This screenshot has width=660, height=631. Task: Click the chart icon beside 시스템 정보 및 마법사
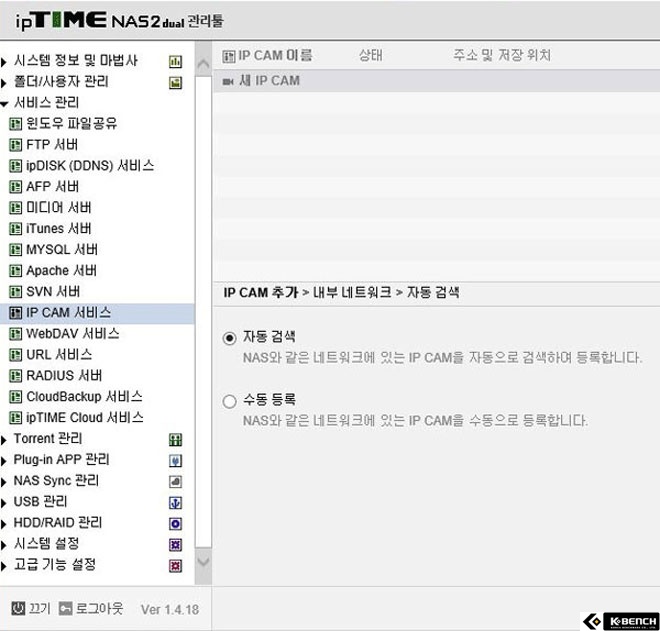(176, 62)
